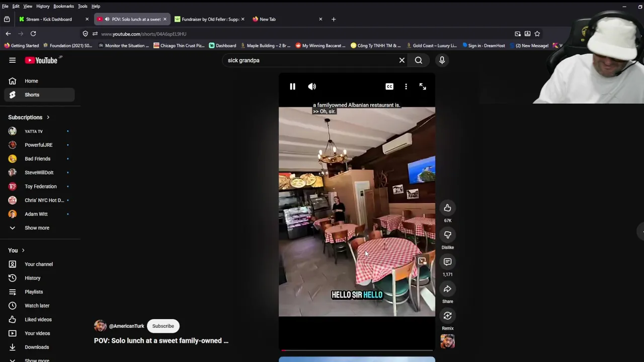Mute the Shorts video volume

[312, 86]
